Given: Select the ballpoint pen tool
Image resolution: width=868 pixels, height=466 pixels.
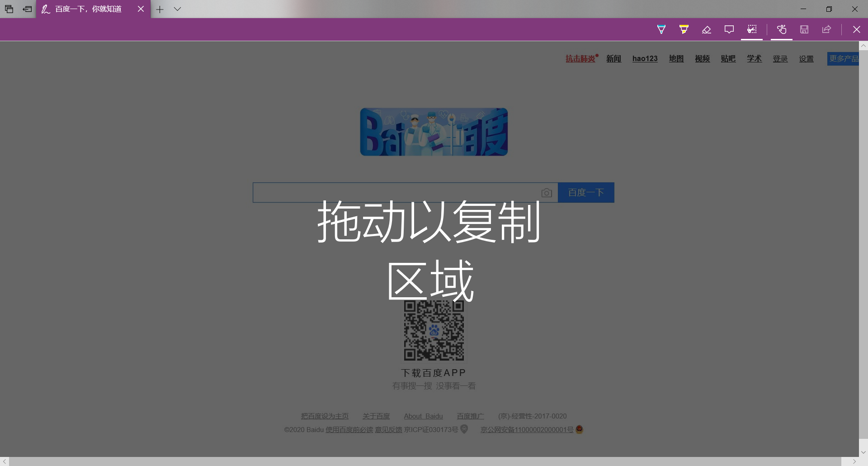Looking at the screenshot, I should (x=661, y=29).
